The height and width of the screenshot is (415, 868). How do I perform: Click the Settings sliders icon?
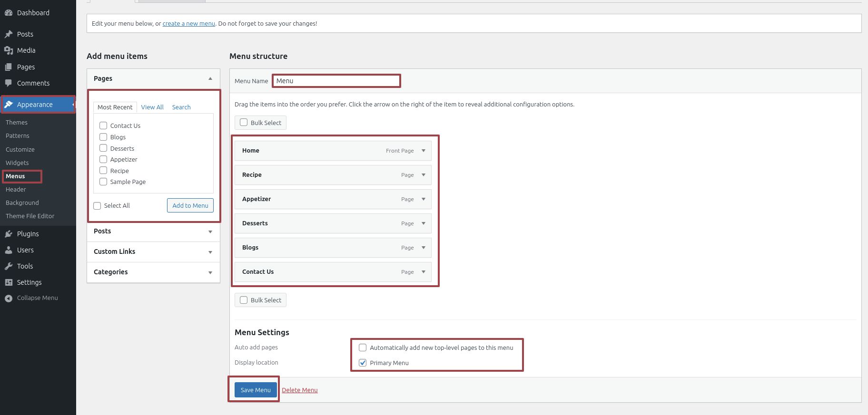[x=9, y=282]
